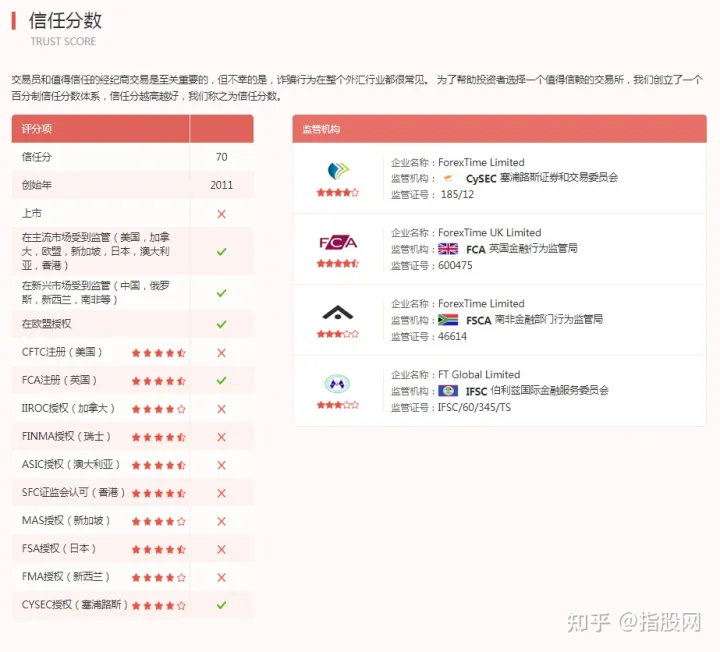This screenshot has width=720, height=652.
Task: Click red X in FMA授权 row
Action: pos(221,578)
